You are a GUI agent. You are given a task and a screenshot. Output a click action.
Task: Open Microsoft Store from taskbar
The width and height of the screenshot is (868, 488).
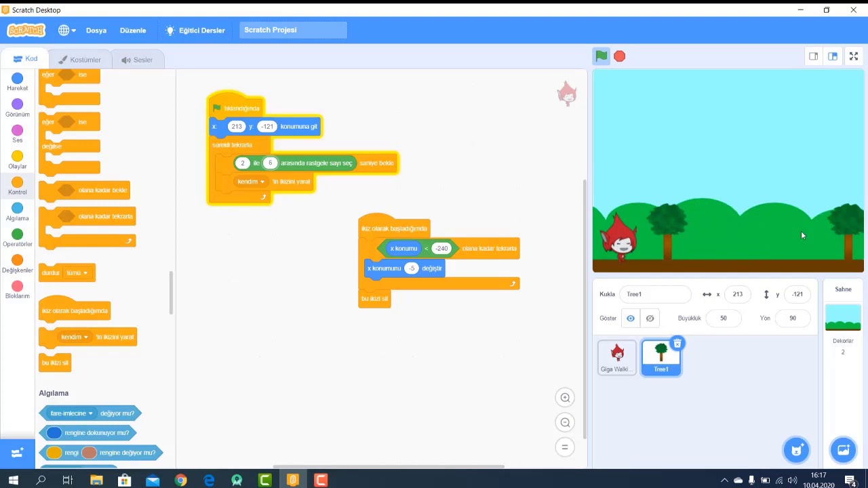pos(124,480)
